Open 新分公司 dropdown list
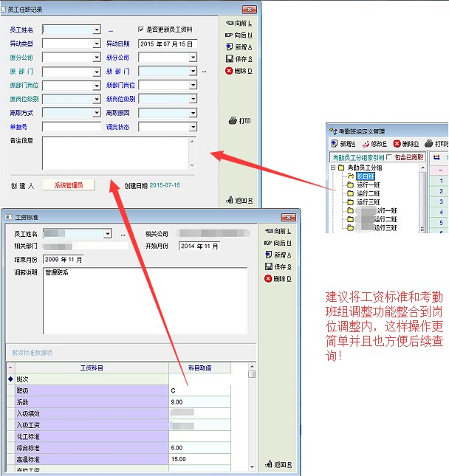This screenshot has height=476, width=449. [193, 58]
